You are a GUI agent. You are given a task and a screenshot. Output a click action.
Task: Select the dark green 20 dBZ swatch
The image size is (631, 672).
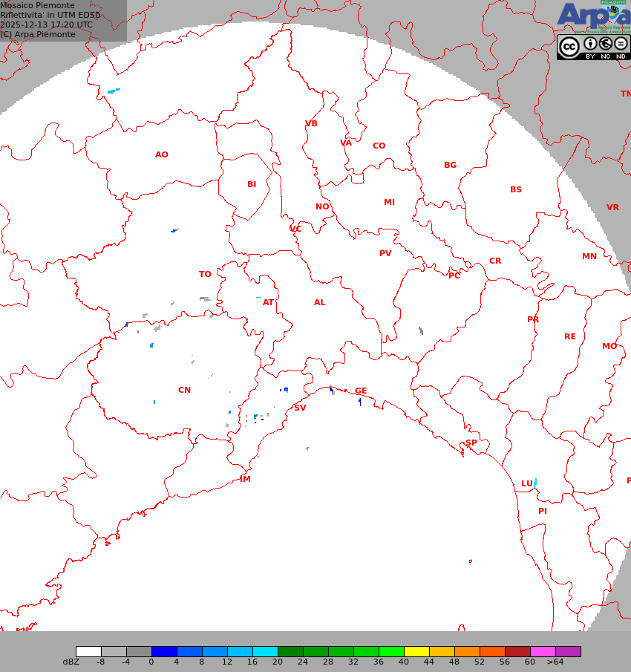click(x=290, y=651)
